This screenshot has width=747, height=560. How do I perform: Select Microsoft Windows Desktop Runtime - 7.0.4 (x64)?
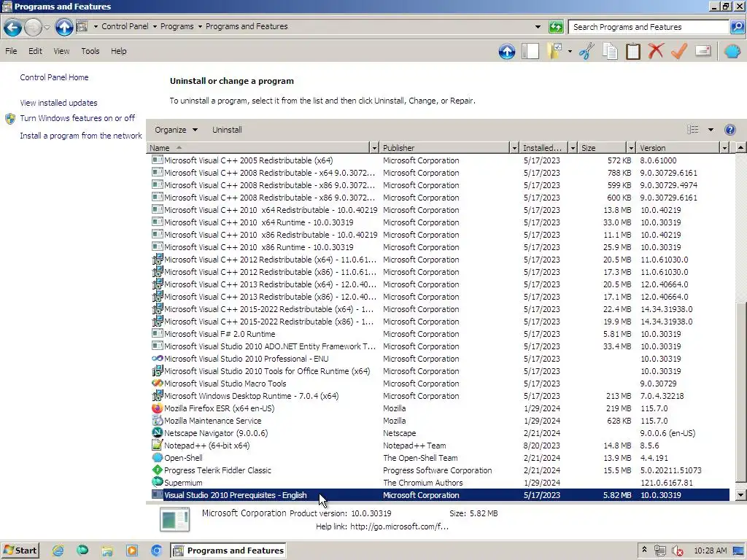[440, 396]
